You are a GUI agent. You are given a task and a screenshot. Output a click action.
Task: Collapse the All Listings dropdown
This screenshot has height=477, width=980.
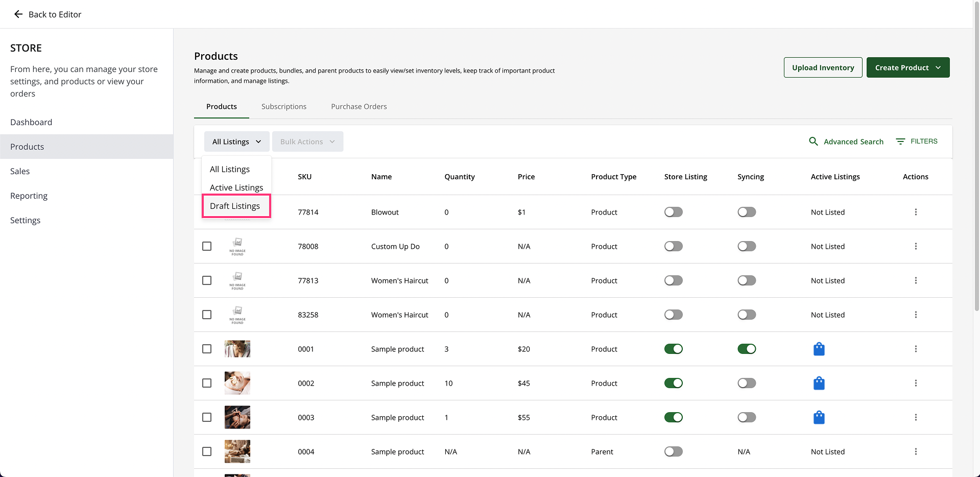pos(236,141)
